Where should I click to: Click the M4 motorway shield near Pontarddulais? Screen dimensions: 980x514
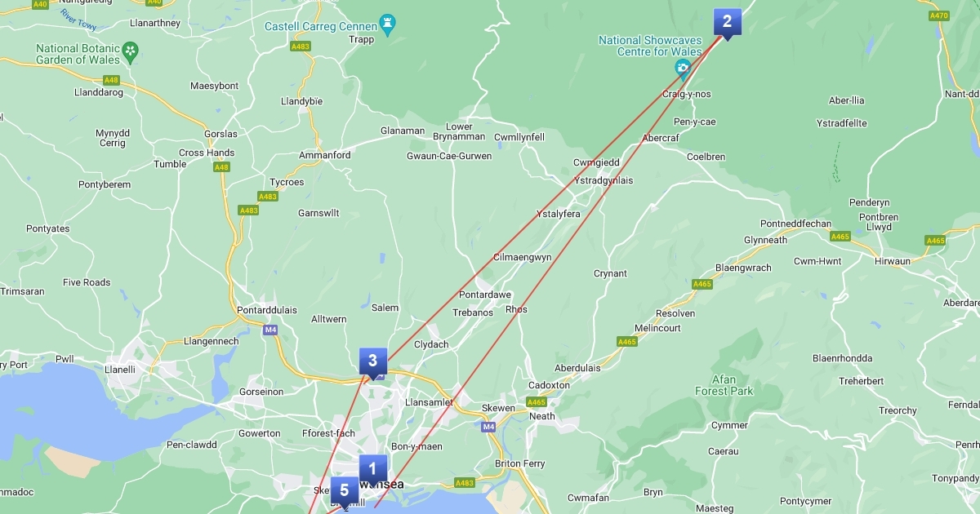pos(270,330)
